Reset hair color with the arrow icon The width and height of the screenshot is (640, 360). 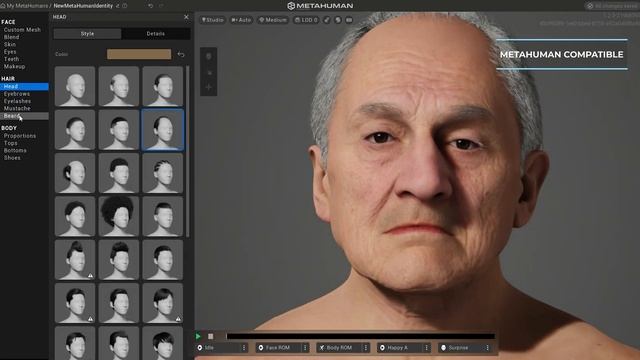181,54
